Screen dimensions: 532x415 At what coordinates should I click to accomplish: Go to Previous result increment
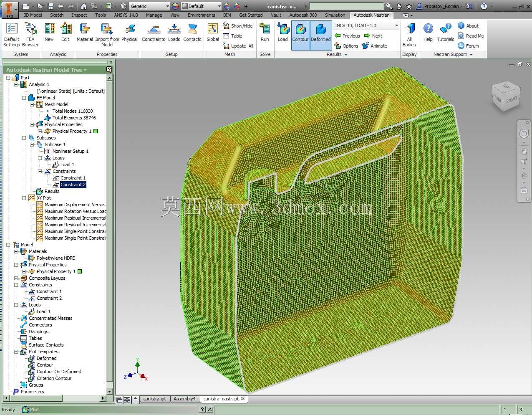pyautogui.click(x=347, y=36)
